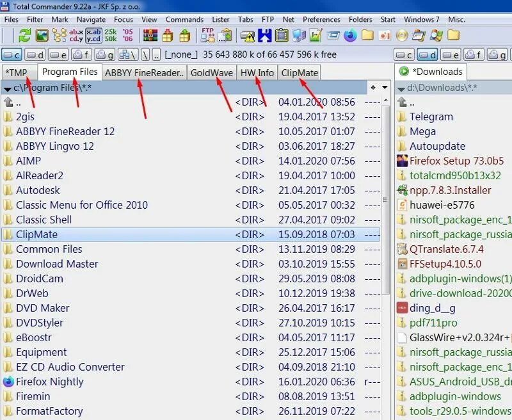The width and height of the screenshot is (512, 420).
Task: Launch the WinRAR books icon in toolbar
Action: 150,35
